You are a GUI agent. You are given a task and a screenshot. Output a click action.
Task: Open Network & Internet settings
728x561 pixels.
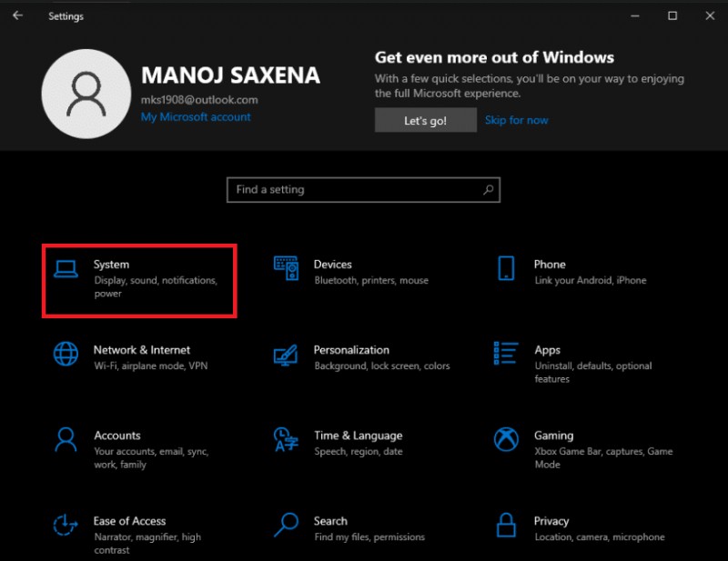pyautogui.click(x=141, y=356)
